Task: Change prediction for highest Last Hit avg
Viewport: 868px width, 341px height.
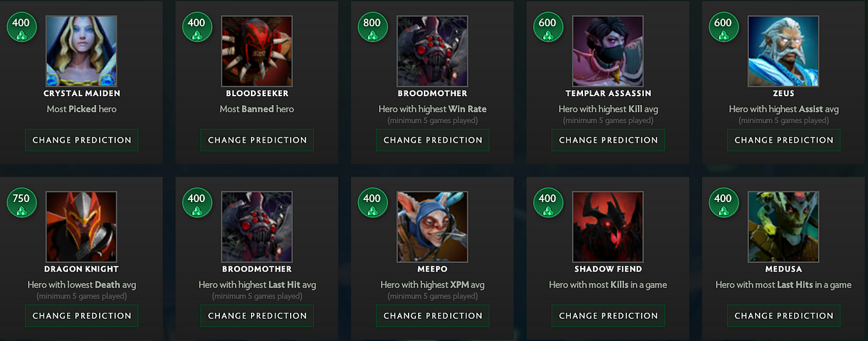Action: pyautogui.click(x=258, y=316)
